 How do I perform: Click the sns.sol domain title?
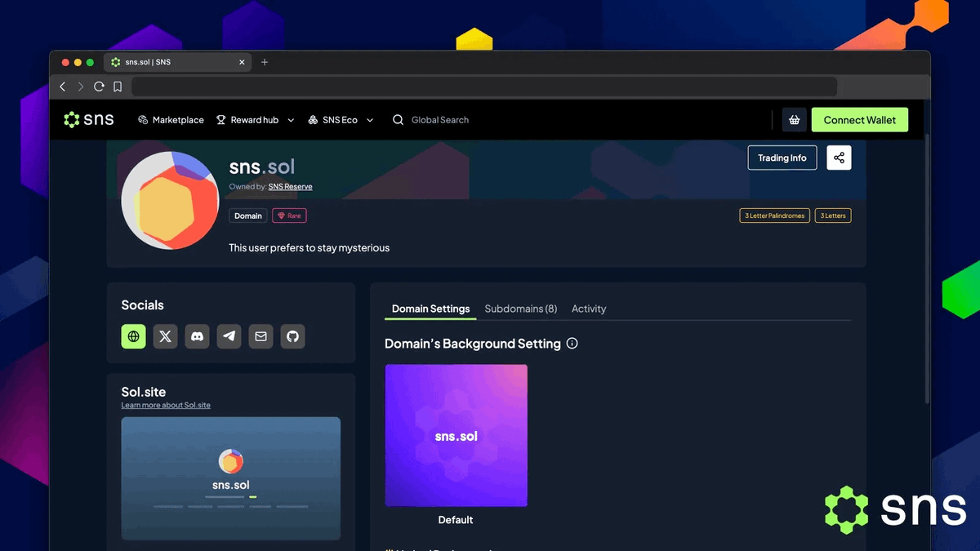click(262, 167)
